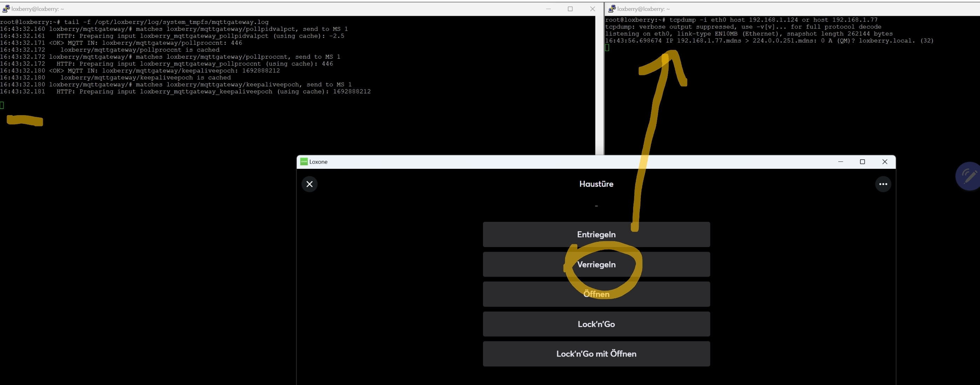This screenshot has width=980, height=385.
Task: Click the right PuTTY window system icon
Action: (612, 9)
